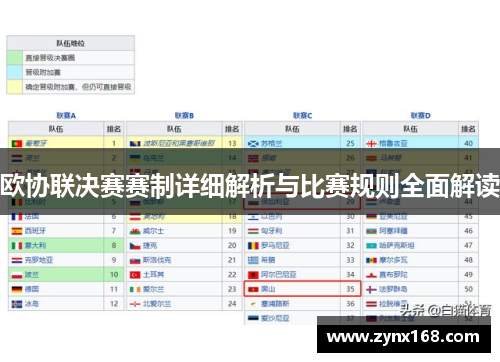Click the Poland flag beside 波兰
The width and height of the screenshot is (500, 362).
pos(17,275)
